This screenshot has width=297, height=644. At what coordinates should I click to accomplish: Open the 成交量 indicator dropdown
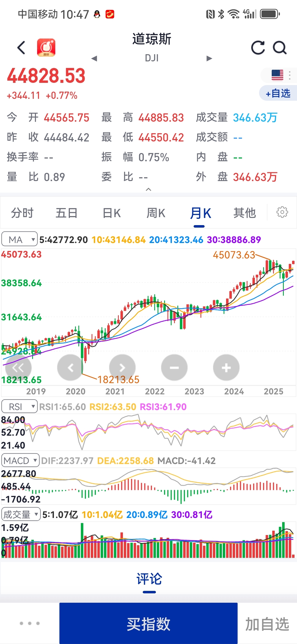click(21, 514)
